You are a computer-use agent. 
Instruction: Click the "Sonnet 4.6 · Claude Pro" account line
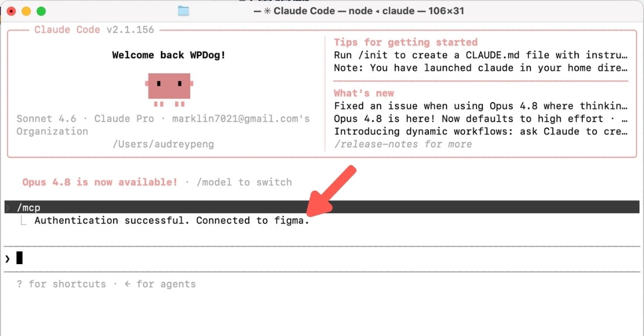pyautogui.click(x=163, y=119)
